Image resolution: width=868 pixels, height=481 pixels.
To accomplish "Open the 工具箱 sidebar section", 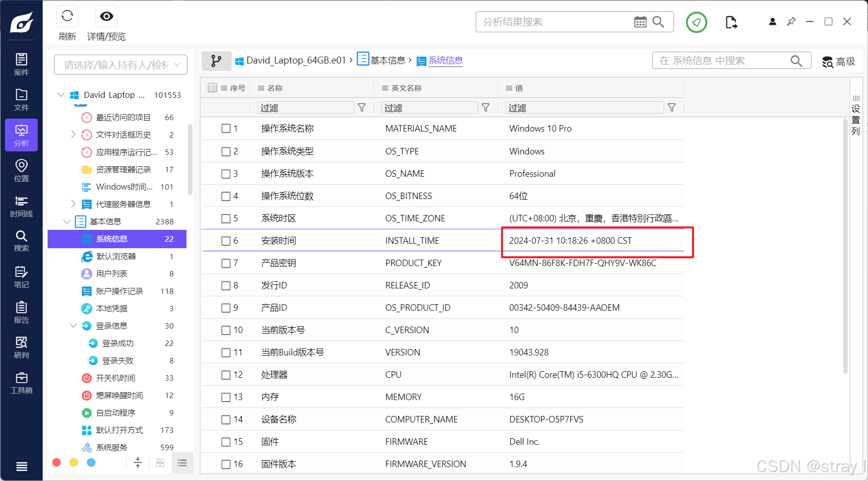I will point(21,383).
